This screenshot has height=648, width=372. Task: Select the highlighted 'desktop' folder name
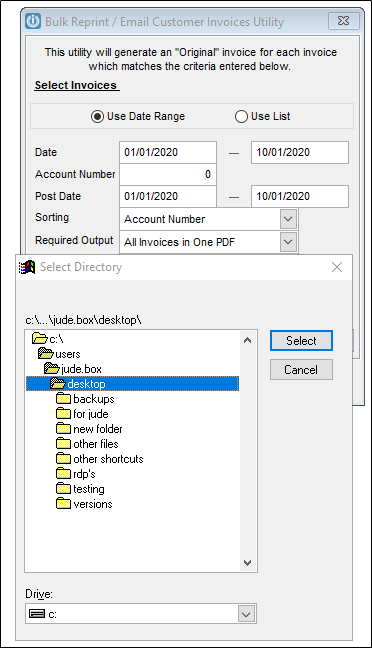[x=86, y=384]
